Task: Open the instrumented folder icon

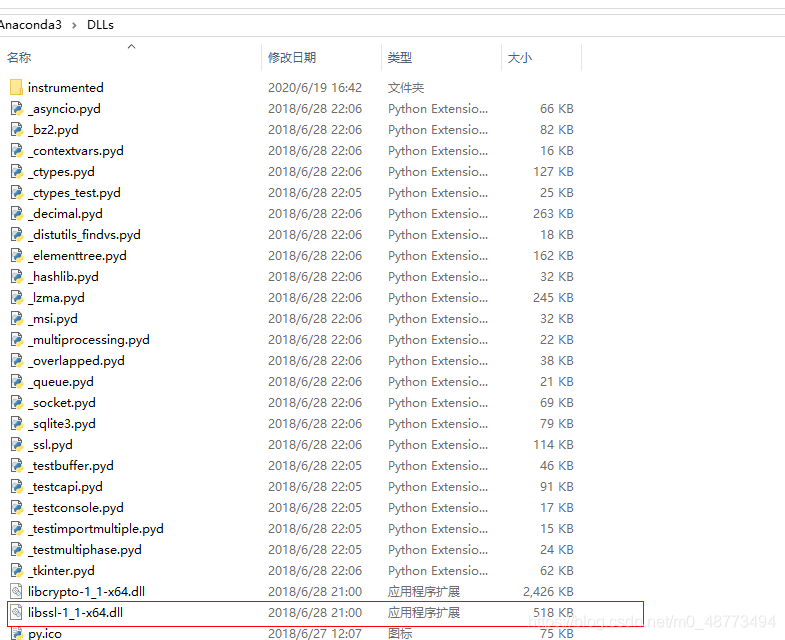Action: pos(16,88)
